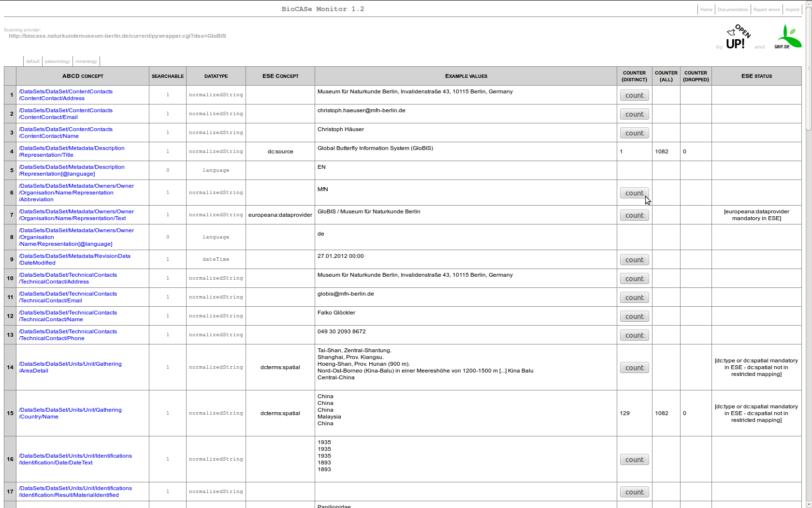Open ContentContact/Email concept link

[66, 114]
